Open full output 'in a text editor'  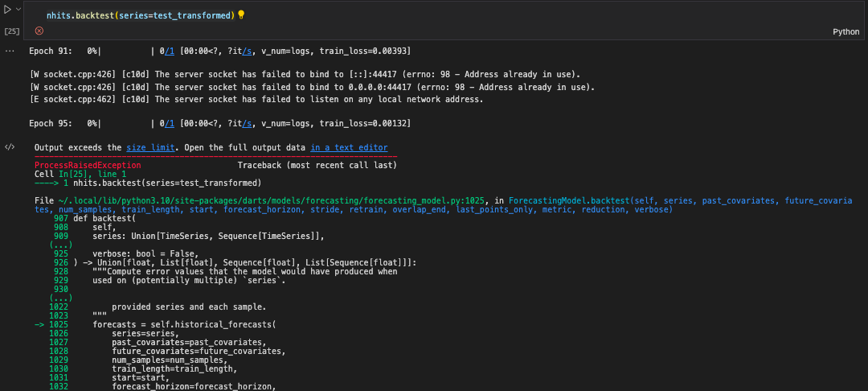tap(349, 148)
